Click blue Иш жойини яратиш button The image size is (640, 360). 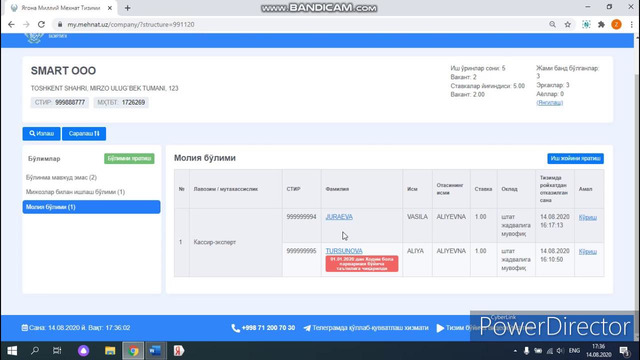[x=576, y=158]
